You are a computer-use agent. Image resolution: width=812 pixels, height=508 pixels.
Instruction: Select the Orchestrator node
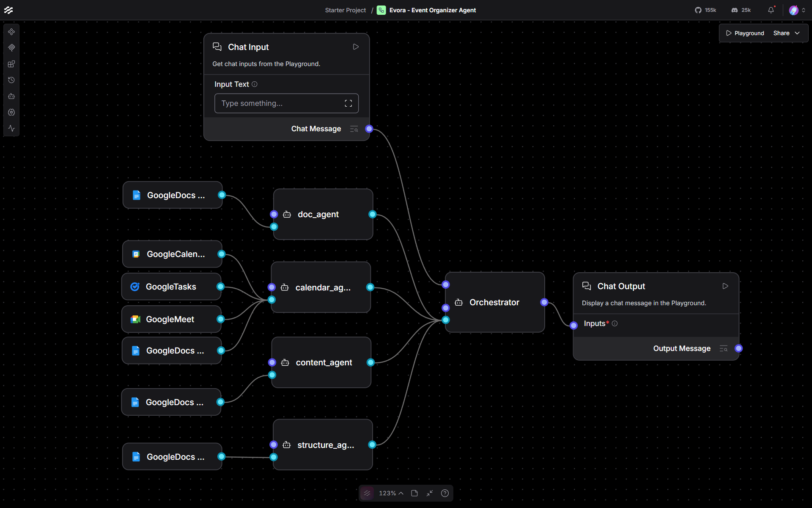tap(495, 302)
